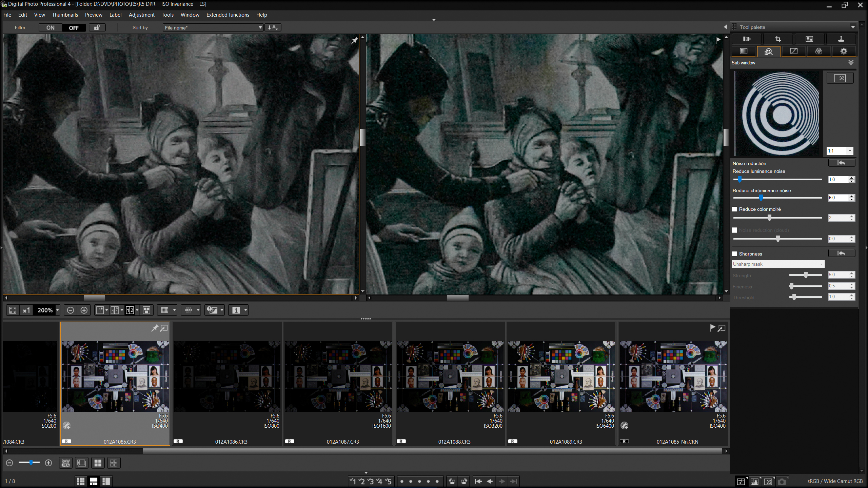Select single image preview layout
Screen dimensions: 868x488
click(100, 310)
